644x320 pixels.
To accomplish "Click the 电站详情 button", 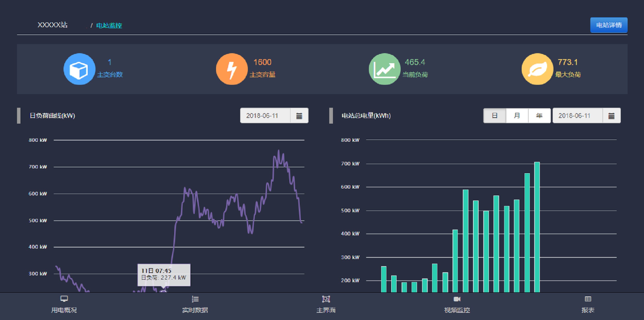I will click(609, 25).
